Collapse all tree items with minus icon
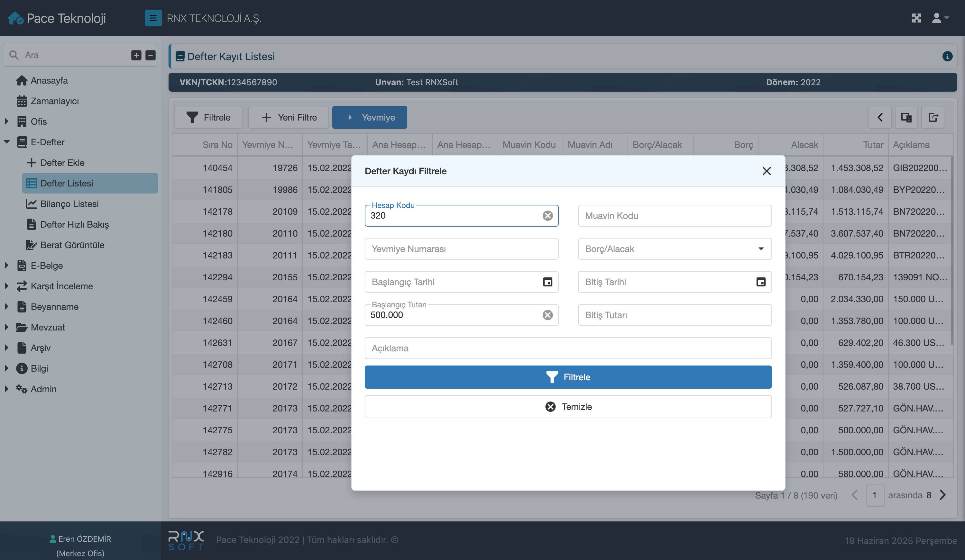Screen dimensions: 965x560 coord(151,55)
